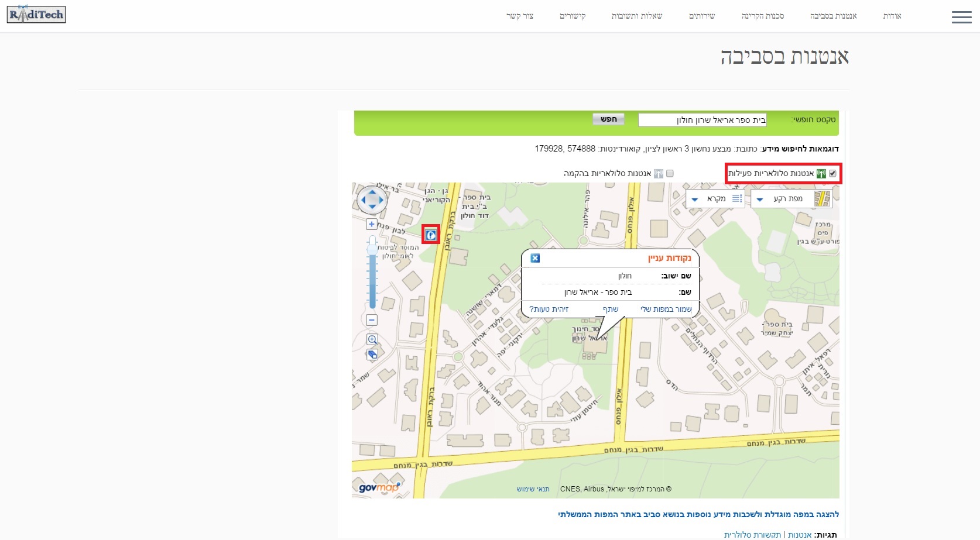Click the map zoom out minus button

372,320
